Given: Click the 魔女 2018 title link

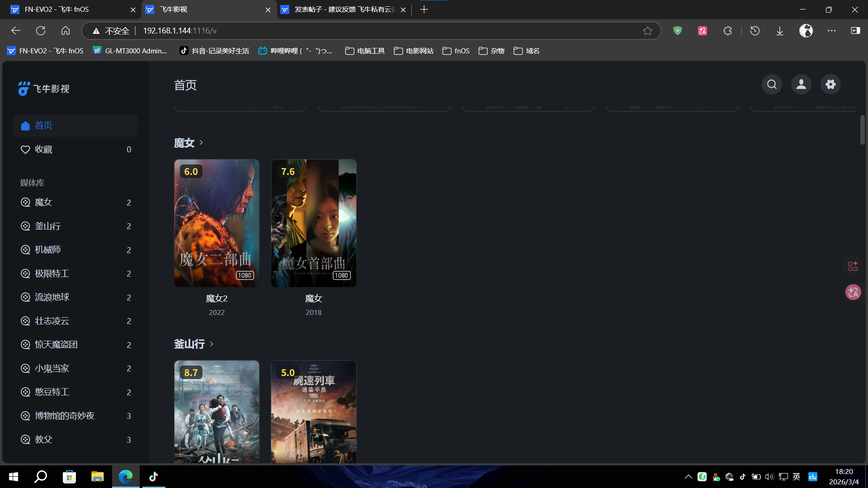Looking at the screenshot, I should (313, 299).
